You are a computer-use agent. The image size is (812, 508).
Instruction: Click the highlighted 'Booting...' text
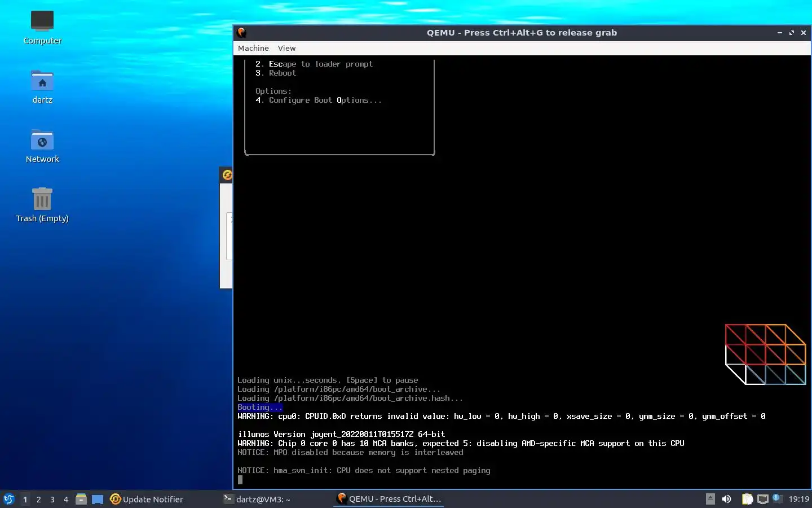pyautogui.click(x=260, y=407)
